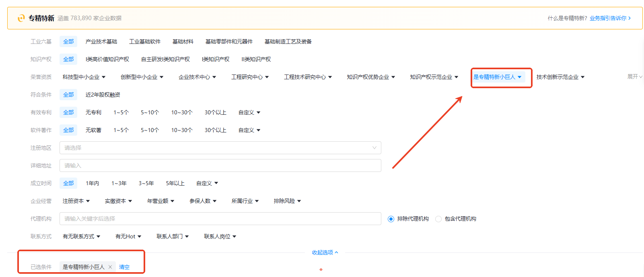Click the 专精特新 orange logo icon

[21, 18]
